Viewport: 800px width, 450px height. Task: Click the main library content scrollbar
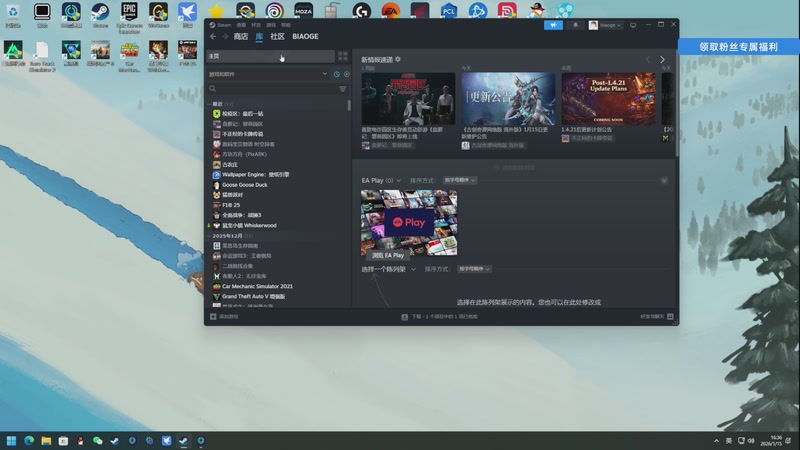click(677, 102)
